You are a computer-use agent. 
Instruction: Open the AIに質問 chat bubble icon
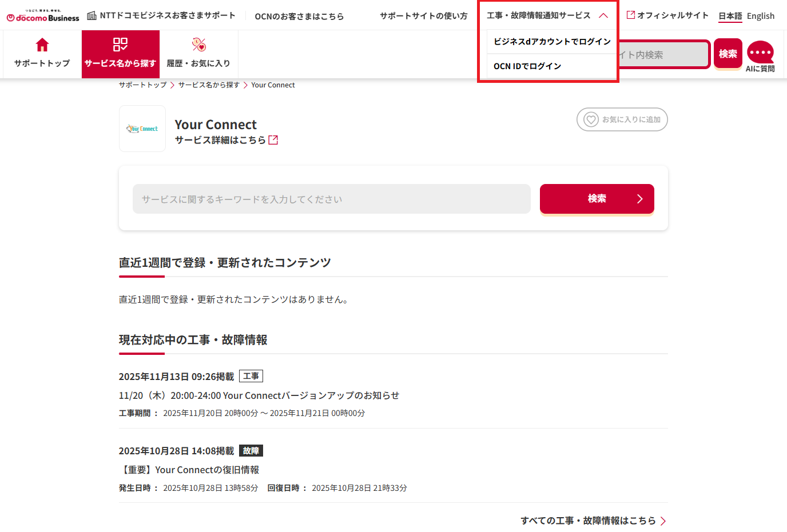(x=760, y=52)
